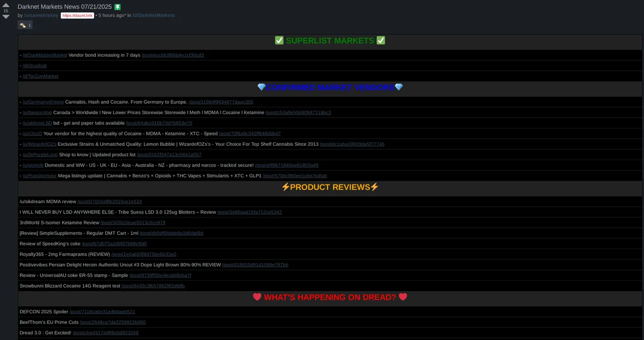644x340 pixels.
Task: Downvote the post using the down arrow
Action: point(6,16)
